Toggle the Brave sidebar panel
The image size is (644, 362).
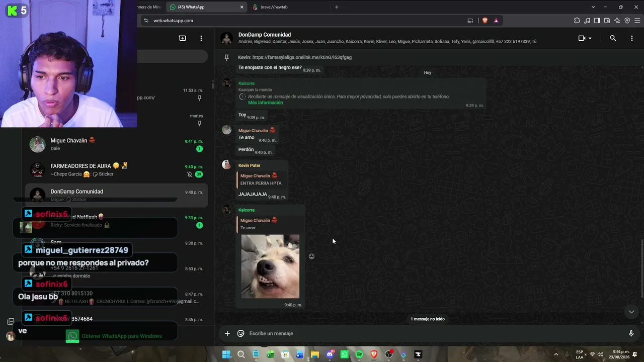(597, 21)
